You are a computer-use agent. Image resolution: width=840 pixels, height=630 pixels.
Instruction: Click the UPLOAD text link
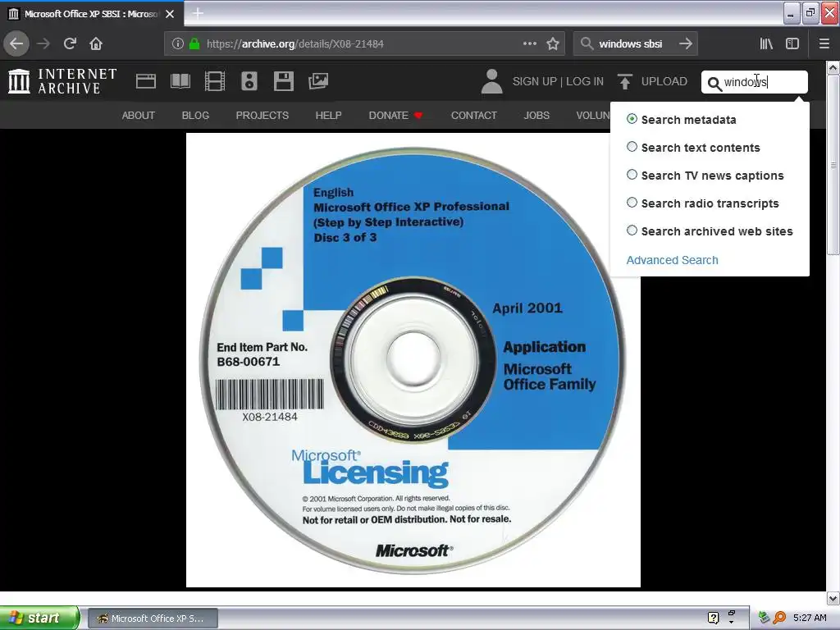point(664,81)
